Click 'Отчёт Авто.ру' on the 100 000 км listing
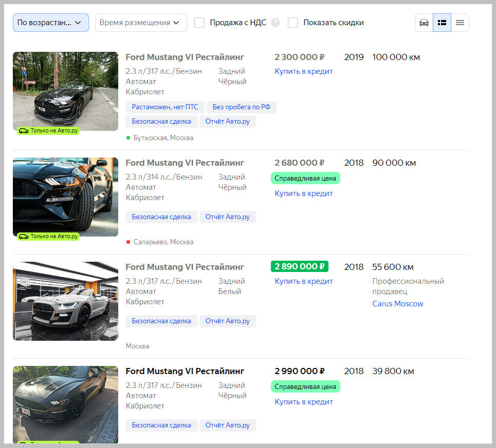The width and height of the screenshot is (496, 448). (227, 122)
